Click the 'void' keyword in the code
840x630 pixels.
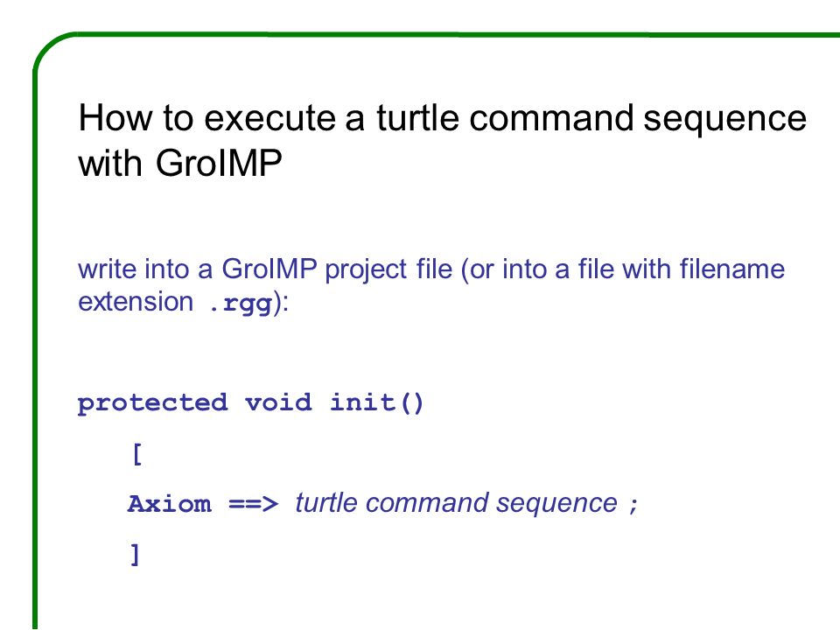click(278, 402)
